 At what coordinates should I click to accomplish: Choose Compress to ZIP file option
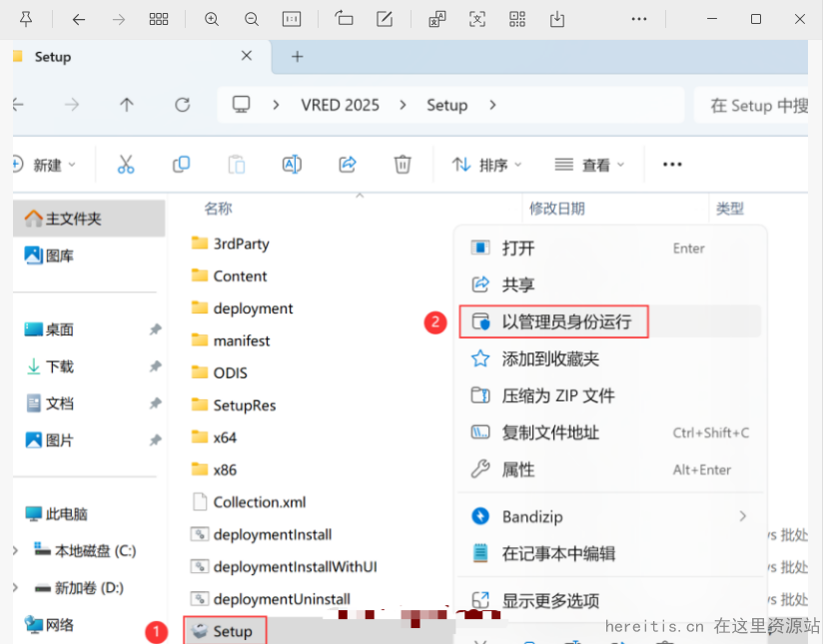tap(610, 395)
